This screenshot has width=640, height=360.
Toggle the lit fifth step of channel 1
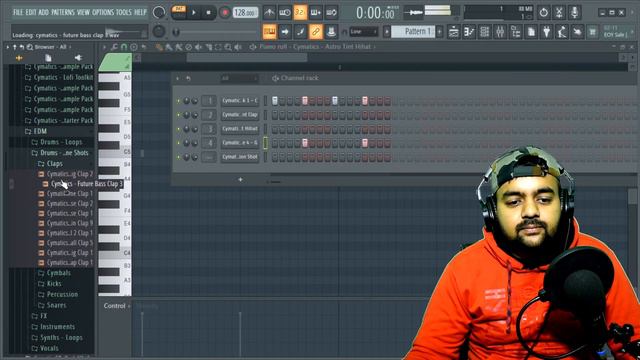click(x=305, y=101)
